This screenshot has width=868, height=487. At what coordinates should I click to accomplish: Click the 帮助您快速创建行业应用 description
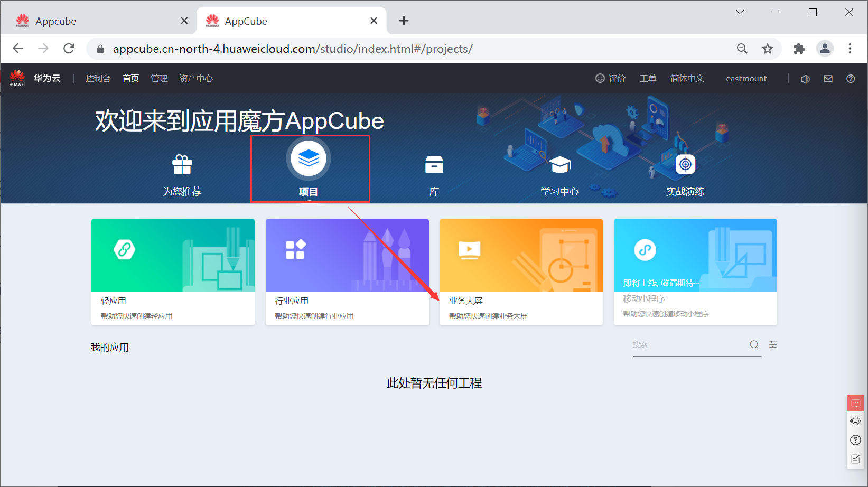(x=314, y=316)
